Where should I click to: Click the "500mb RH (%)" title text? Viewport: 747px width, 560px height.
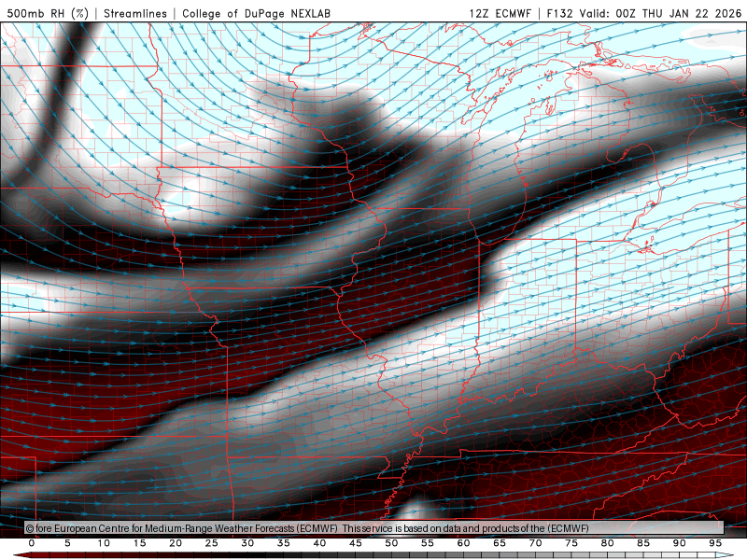48,13
